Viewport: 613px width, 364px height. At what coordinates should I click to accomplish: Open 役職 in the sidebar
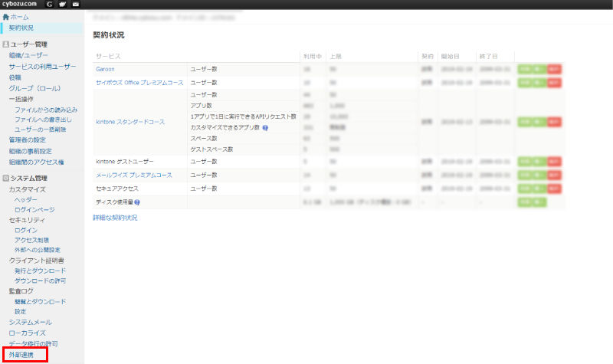point(15,77)
